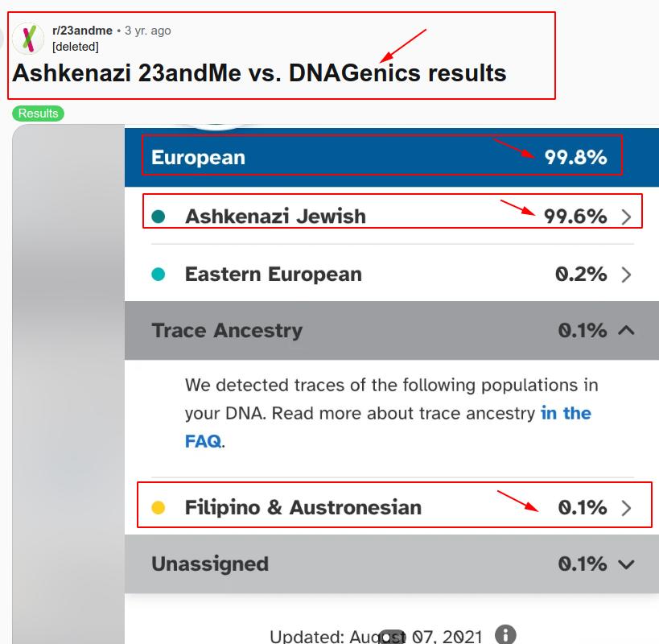Click the right chevron beside Eastern European 0.2%
Image resolution: width=659 pixels, height=644 pixels.
click(627, 275)
